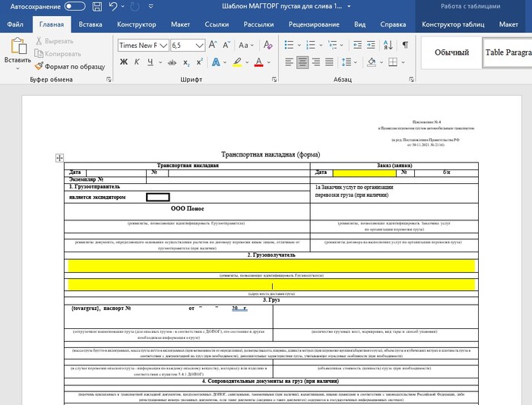
Task: Toggle bold formatting with Ж button
Action: coord(125,62)
